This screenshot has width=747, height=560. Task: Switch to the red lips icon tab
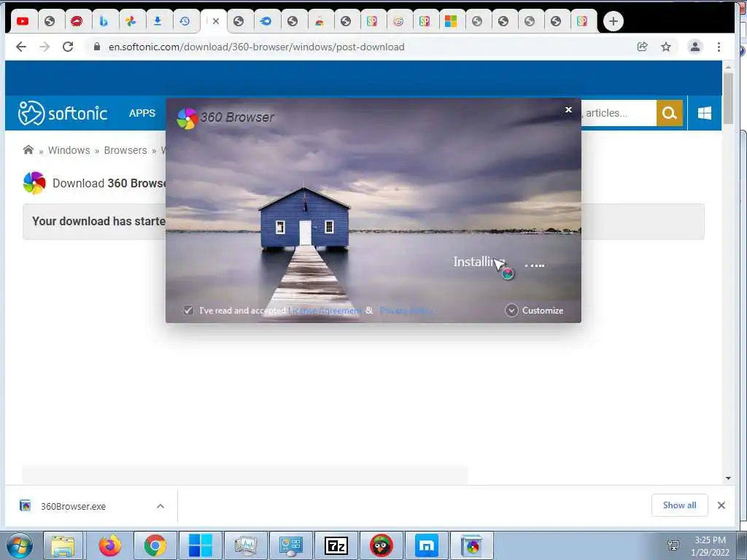coord(76,21)
